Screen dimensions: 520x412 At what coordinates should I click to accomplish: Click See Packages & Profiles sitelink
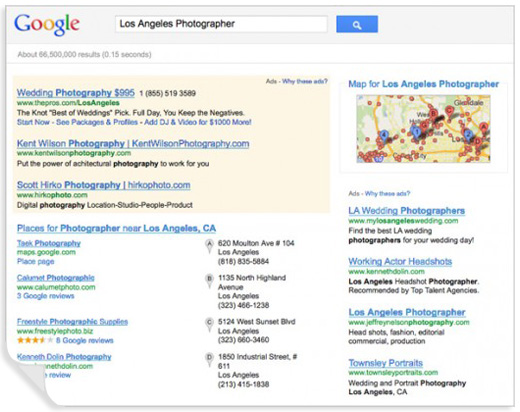point(97,122)
